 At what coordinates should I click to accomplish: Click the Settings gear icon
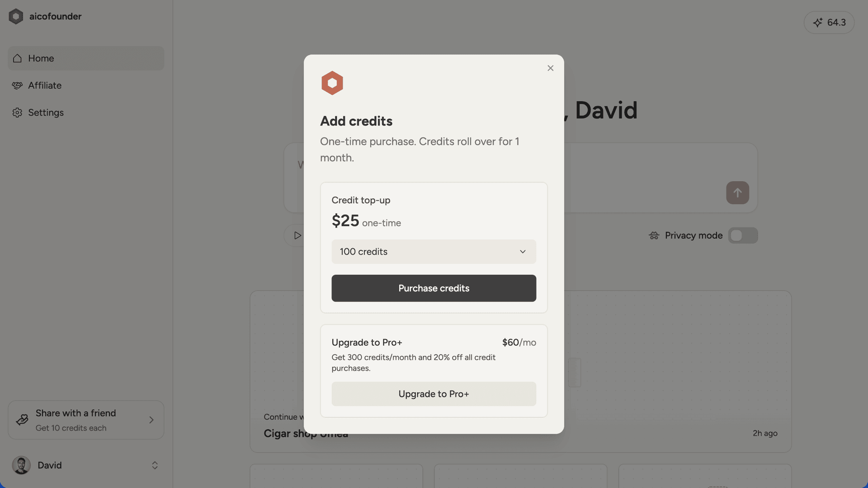coord(17,113)
